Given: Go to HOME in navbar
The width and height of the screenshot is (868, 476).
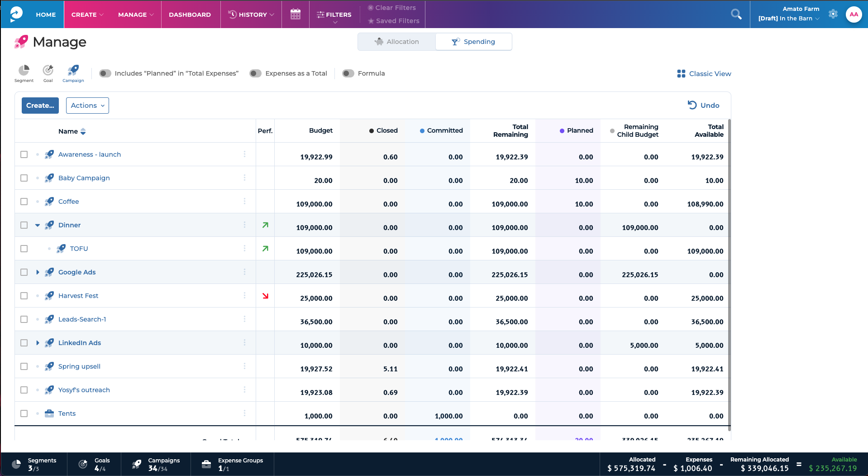Looking at the screenshot, I should point(46,14).
